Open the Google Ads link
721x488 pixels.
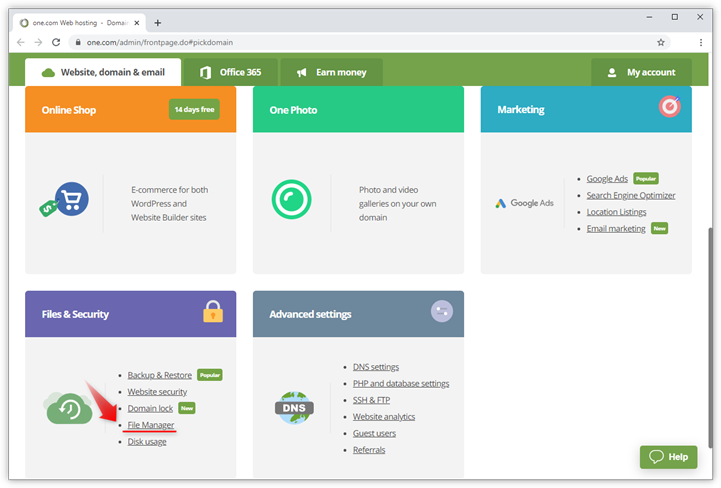tap(607, 179)
